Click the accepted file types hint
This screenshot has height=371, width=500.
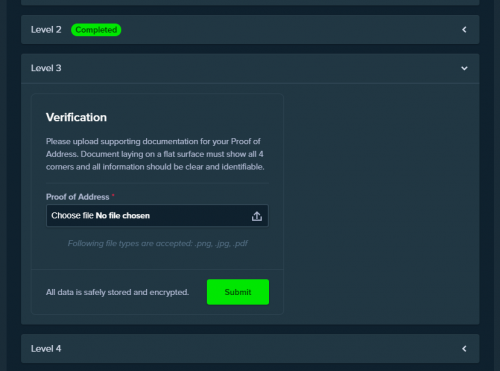157,244
